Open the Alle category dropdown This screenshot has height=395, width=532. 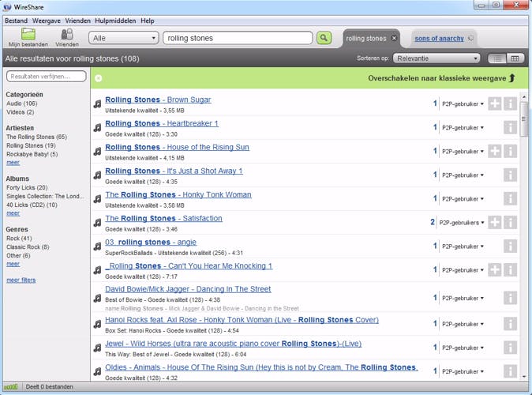[124, 38]
